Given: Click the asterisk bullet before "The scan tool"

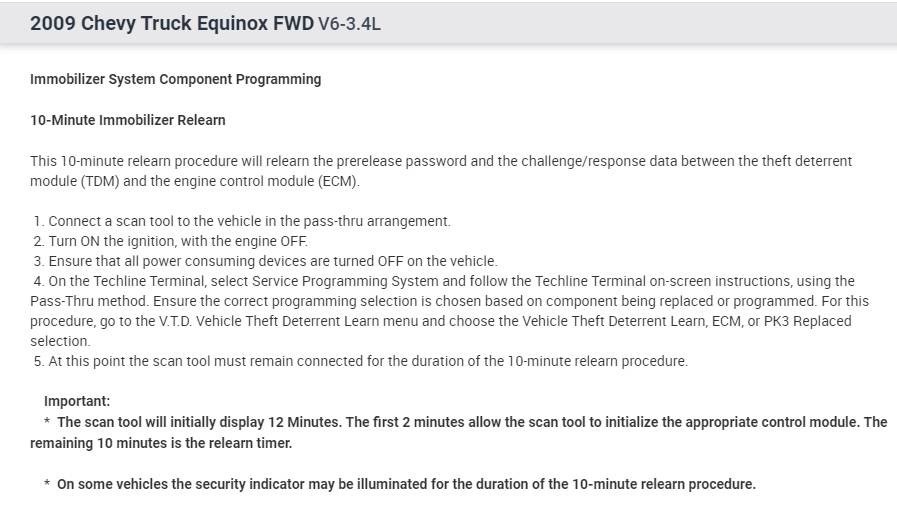Looking at the screenshot, I should pyautogui.click(x=47, y=423).
